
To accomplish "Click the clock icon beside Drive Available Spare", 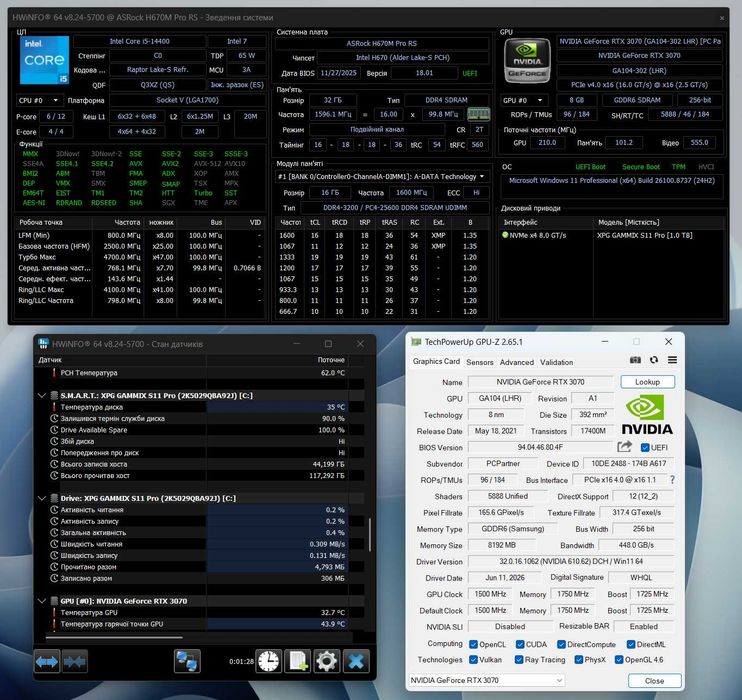I will [54, 430].
